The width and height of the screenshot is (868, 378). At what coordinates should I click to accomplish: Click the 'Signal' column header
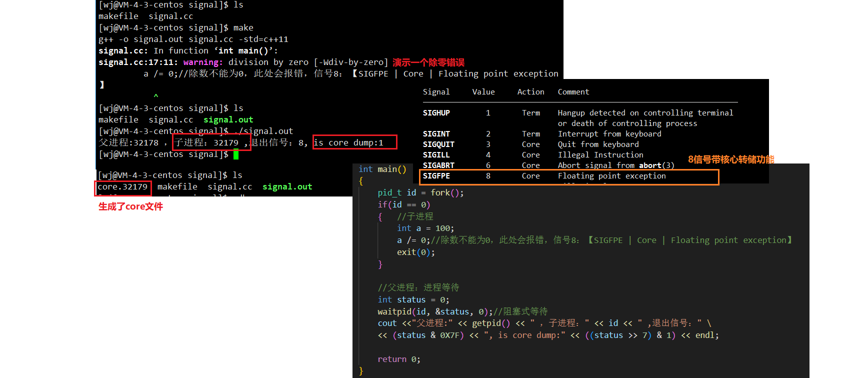tap(436, 92)
